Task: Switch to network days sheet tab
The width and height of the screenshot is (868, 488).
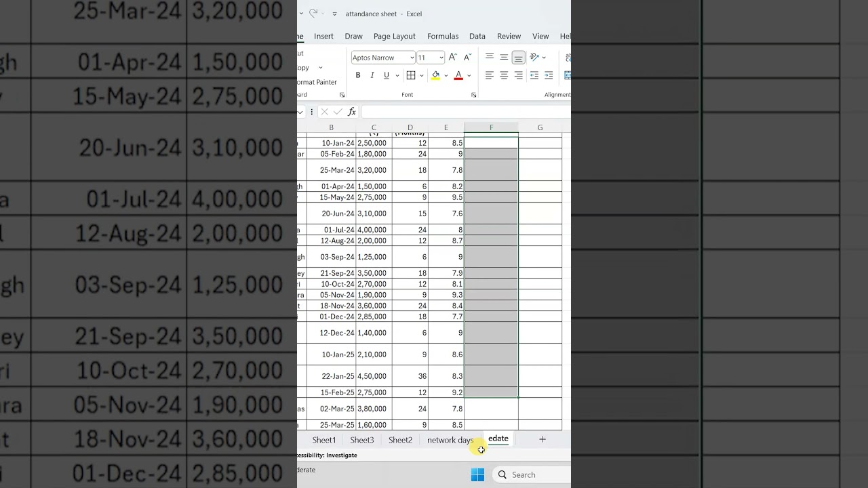Action: point(450,440)
